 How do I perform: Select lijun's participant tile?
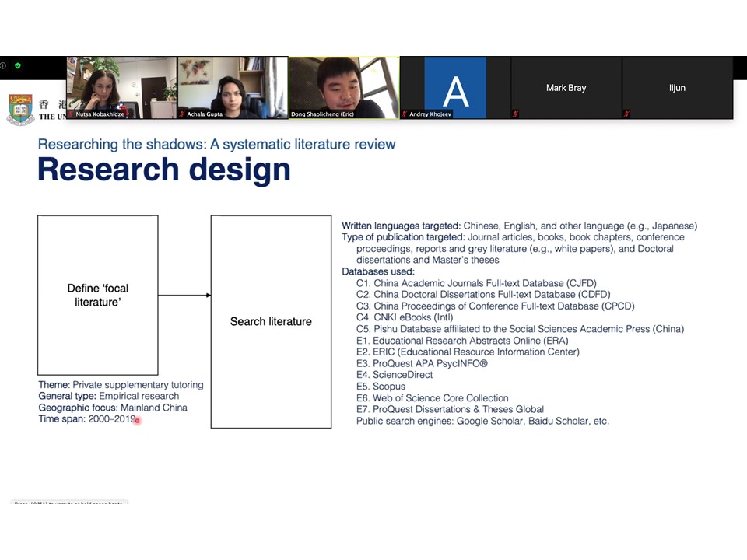[677, 88]
